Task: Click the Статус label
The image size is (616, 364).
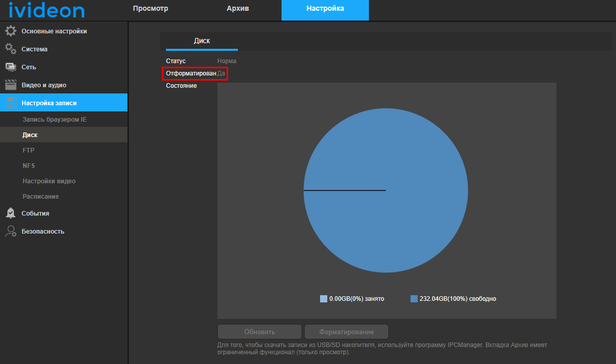Action: 176,61
